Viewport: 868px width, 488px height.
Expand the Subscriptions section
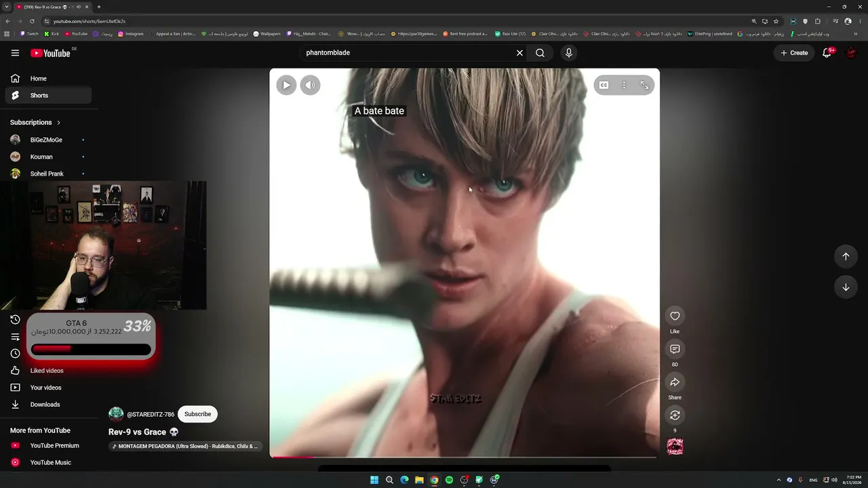pyautogui.click(x=35, y=123)
